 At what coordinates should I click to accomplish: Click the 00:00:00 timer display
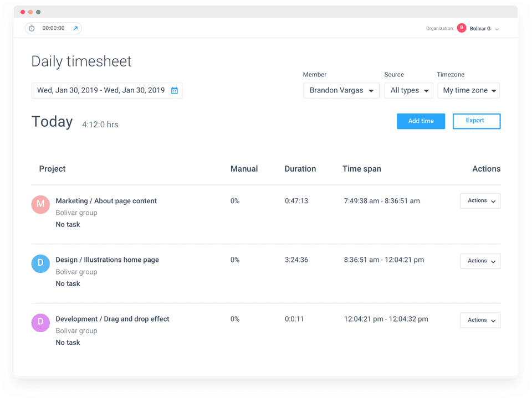coord(53,28)
